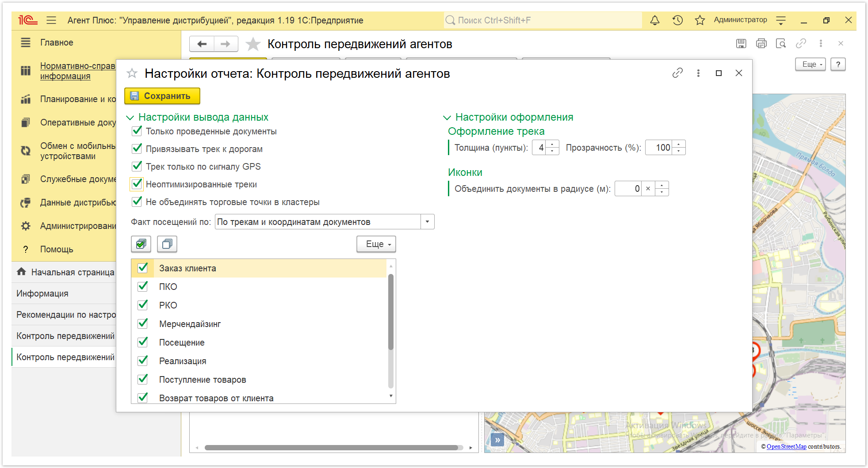Open 'Факт посещений по' dropdown

point(427,222)
